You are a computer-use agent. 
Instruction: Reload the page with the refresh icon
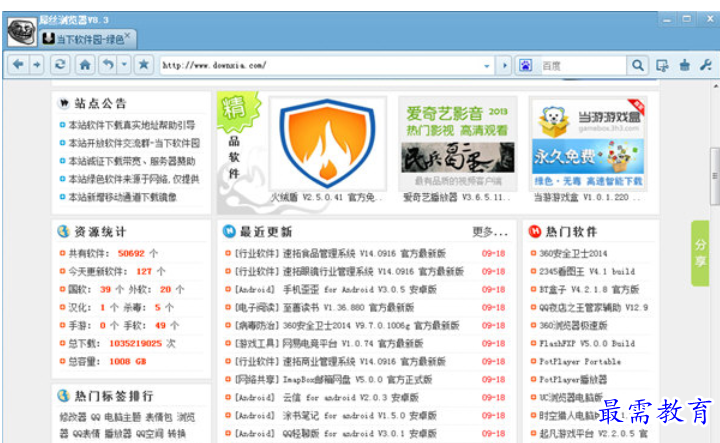pos(60,65)
